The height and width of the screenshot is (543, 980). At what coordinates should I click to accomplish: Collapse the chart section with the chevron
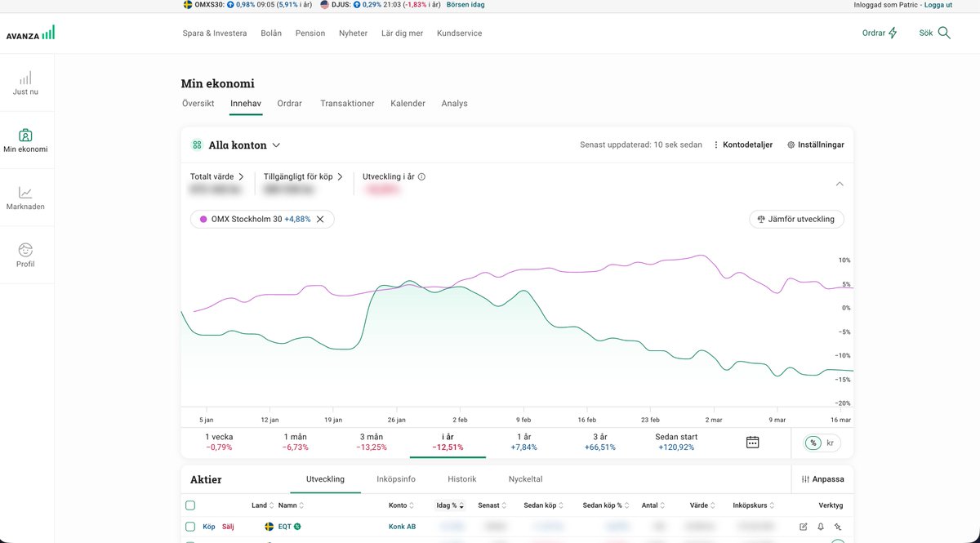840,184
